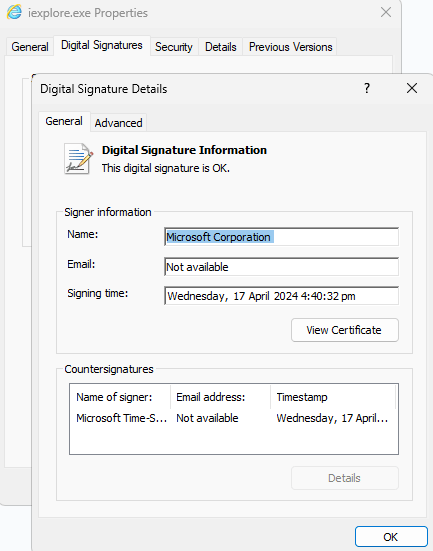Open the General tab in Properties window
433x551 pixels.
(30, 47)
